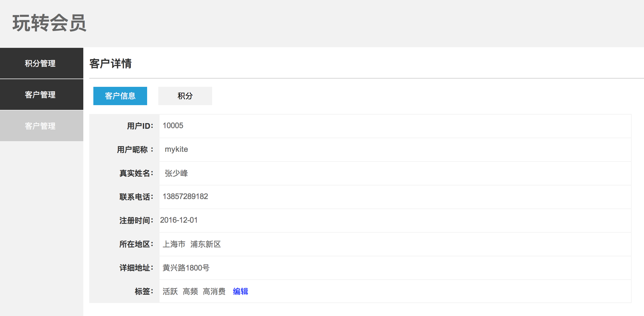Viewport: 644px width, 316px height.
Task: Click the 联系电话: label
Action: pos(136,197)
